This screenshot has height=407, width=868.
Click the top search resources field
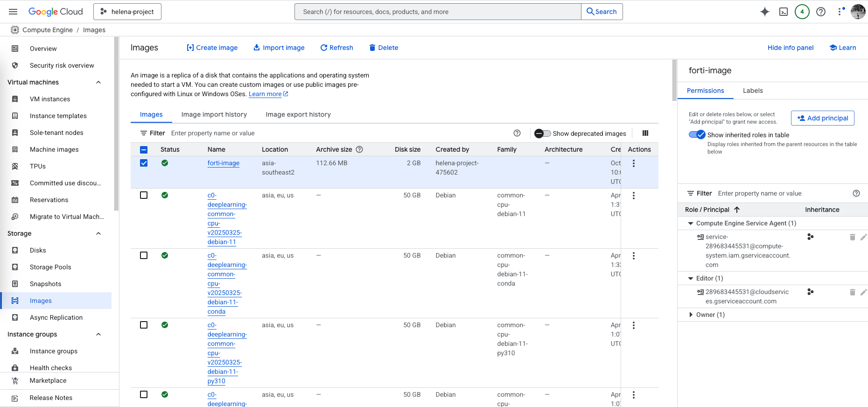click(x=437, y=12)
